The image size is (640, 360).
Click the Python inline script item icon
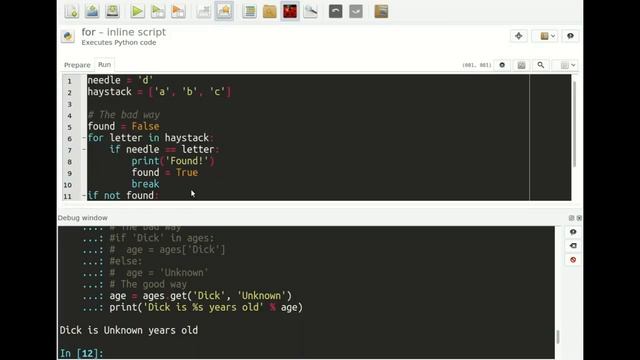click(x=68, y=36)
